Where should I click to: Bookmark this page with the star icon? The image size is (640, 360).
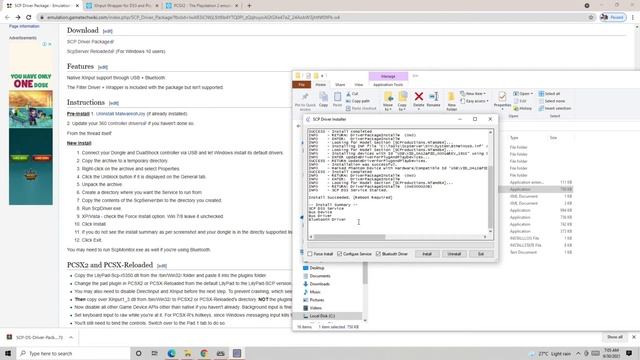point(591,18)
